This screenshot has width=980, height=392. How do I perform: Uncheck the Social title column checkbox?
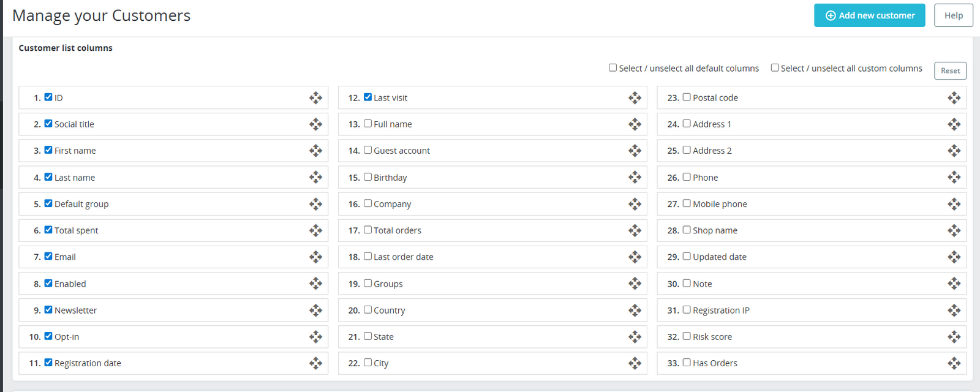pyautogui.click(x=48, y=123)
